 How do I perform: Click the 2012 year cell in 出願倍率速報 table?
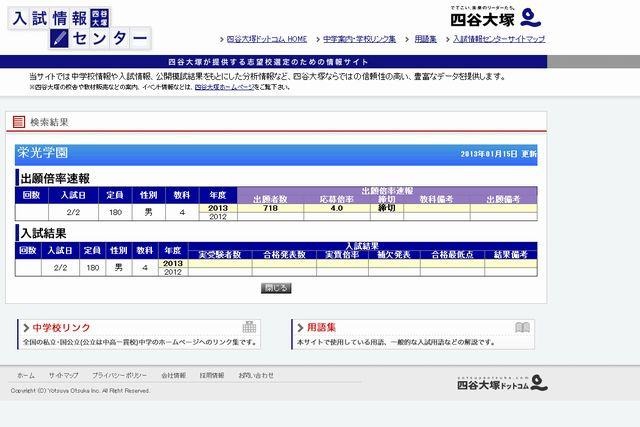click(x=218, y=217)
